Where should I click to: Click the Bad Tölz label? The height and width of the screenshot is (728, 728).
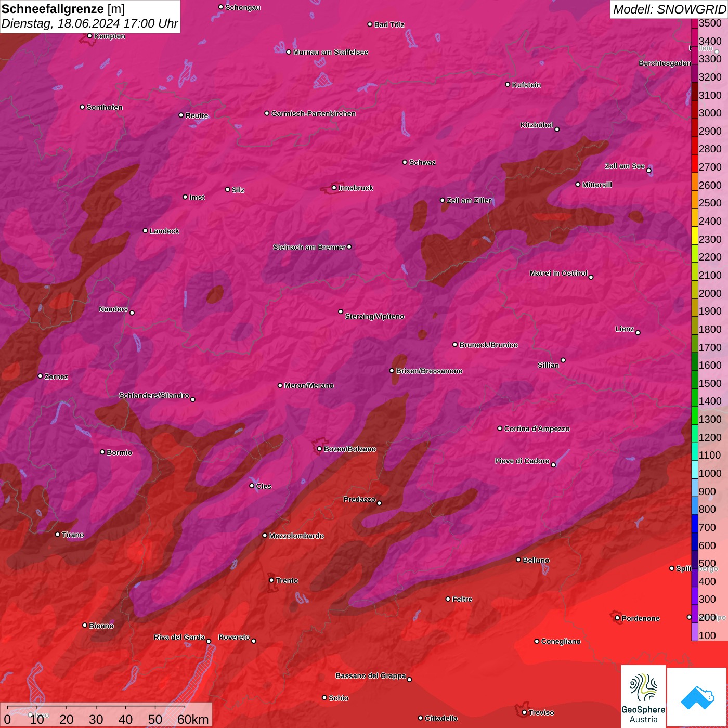click(389, 24)
